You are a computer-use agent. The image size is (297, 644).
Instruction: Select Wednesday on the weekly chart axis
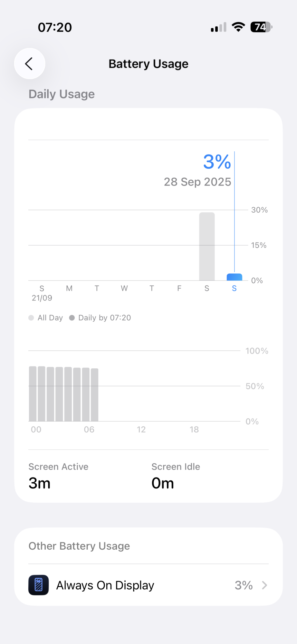[124, 289]
